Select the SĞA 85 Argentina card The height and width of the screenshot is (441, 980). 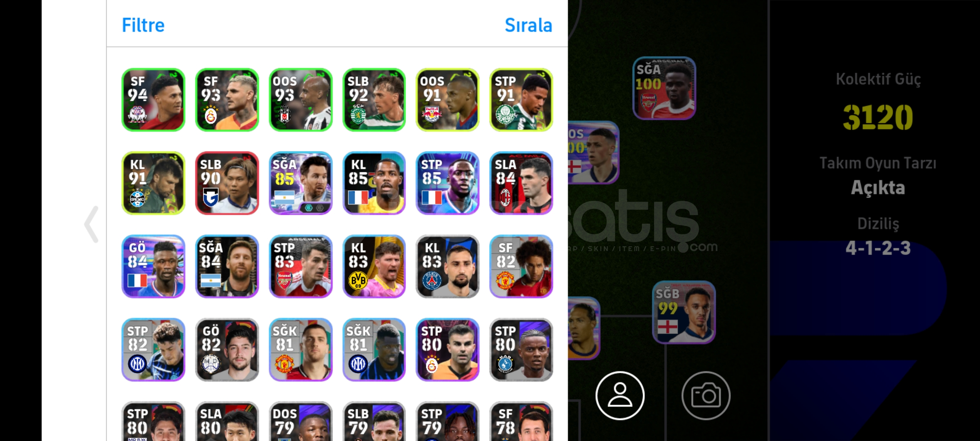(x=301, y=183)
